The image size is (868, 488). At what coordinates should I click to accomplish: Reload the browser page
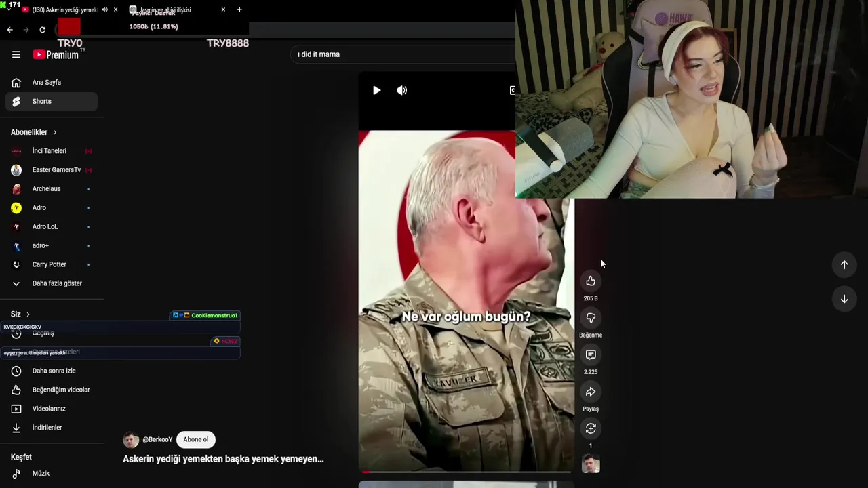coord(42,30)
